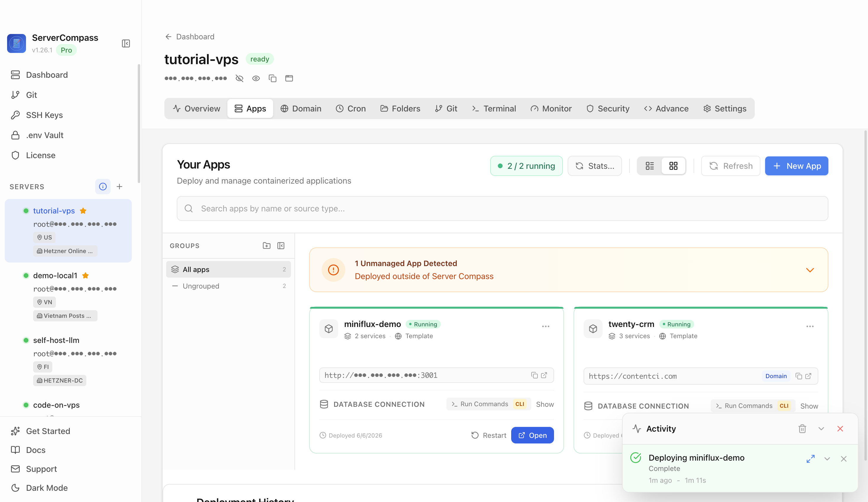Add a new server with the plus icon
Screen dimensions: 868x502
(x=119, y=187)
